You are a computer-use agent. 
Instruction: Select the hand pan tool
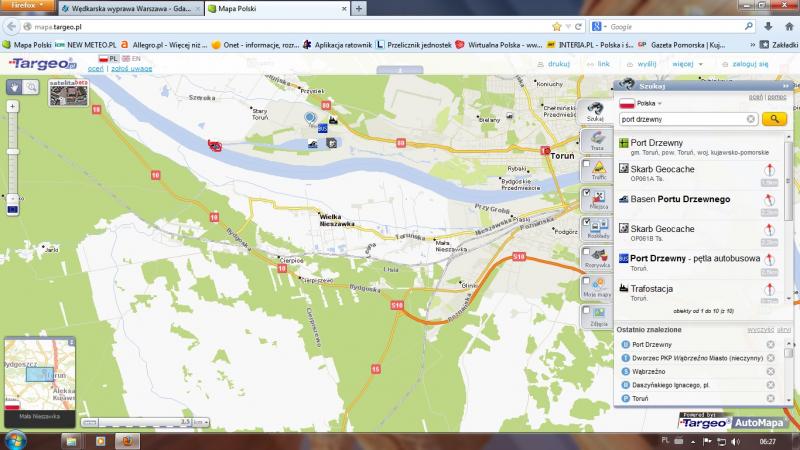[x=14, y=87]
